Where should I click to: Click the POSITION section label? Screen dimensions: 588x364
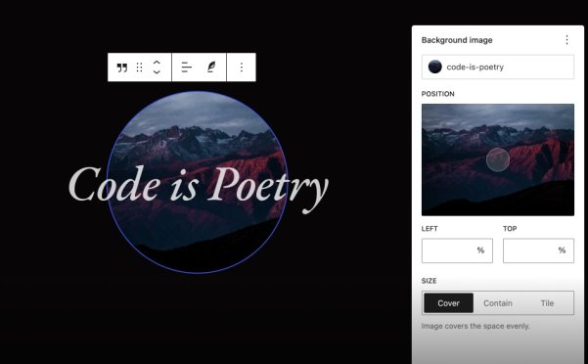pos(437,94)
